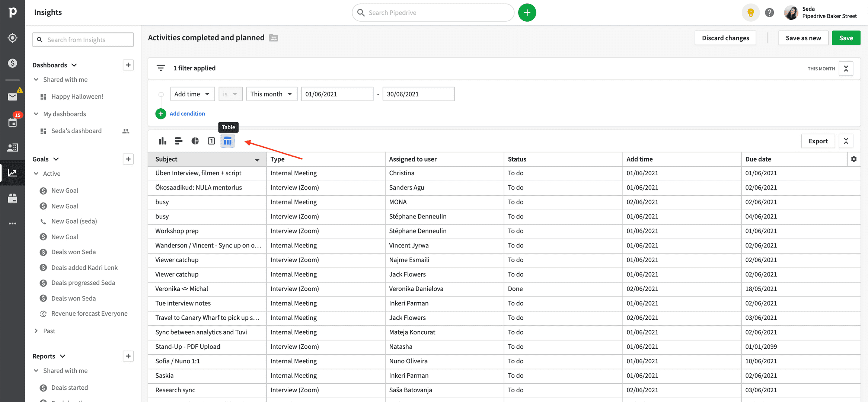Collapse My dashboards group
This screenshot has height=402, width=868.
(x=36, y=114)
